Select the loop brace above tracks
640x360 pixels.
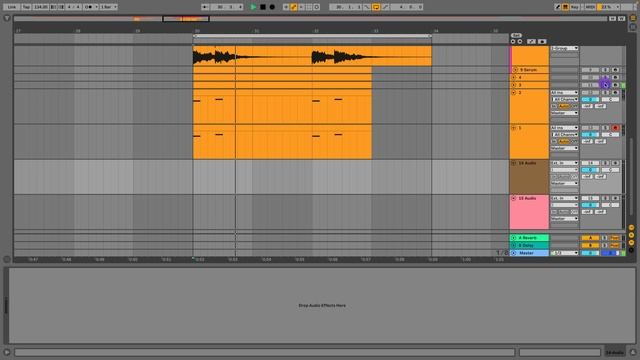(312, 36)
